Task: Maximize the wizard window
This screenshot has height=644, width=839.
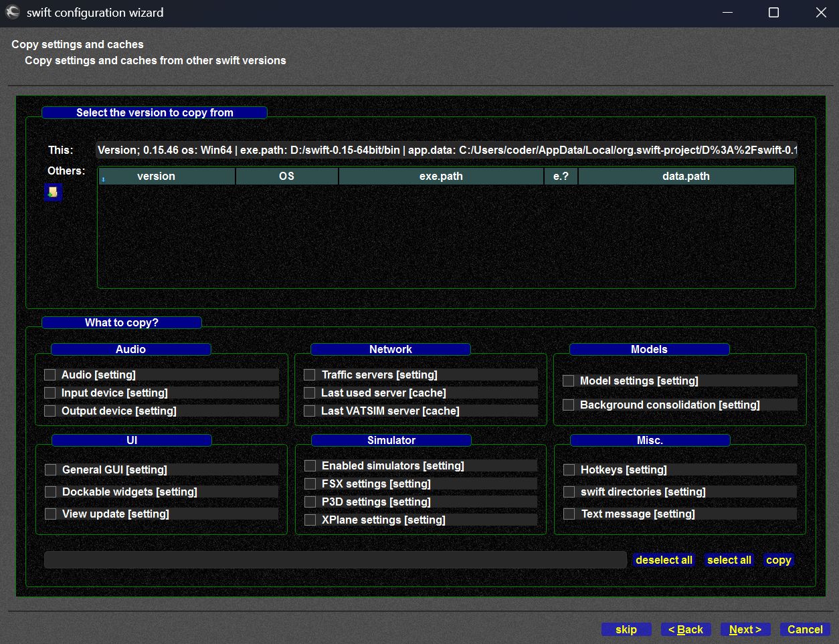Action: click(773, 13)
